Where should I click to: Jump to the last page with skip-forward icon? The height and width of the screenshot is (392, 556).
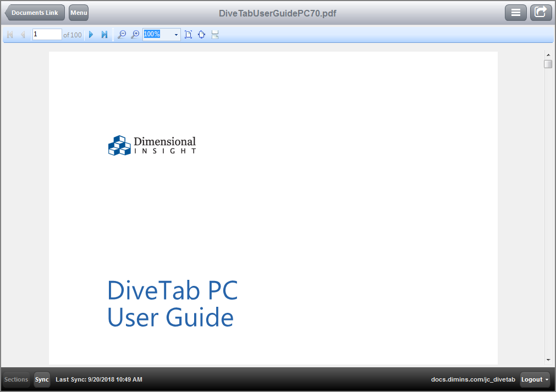[104, 34]
